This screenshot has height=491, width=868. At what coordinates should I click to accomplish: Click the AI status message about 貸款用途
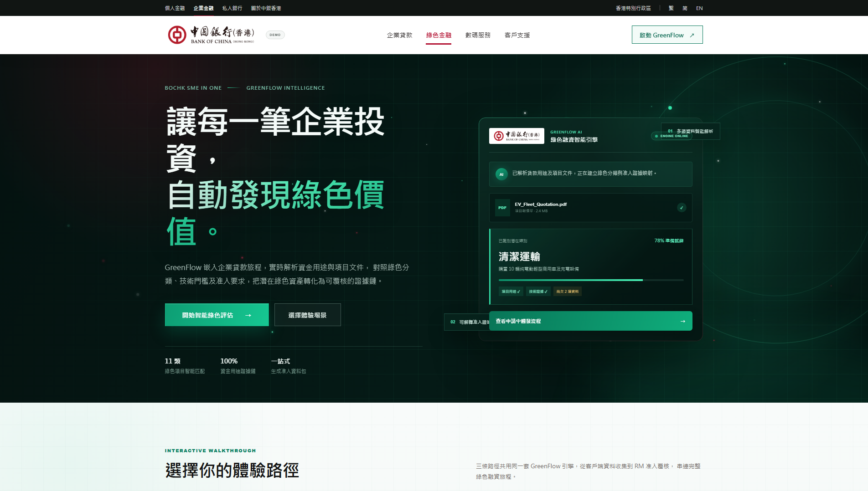click(584, 174)
